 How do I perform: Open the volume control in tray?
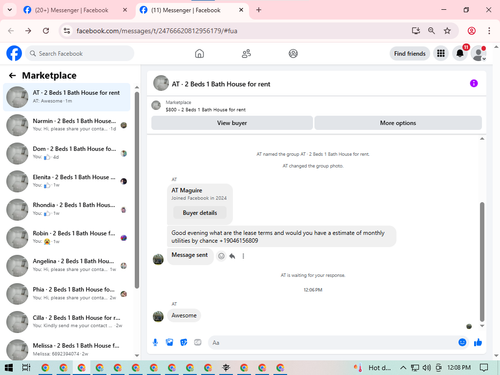[x=427, y=368]
